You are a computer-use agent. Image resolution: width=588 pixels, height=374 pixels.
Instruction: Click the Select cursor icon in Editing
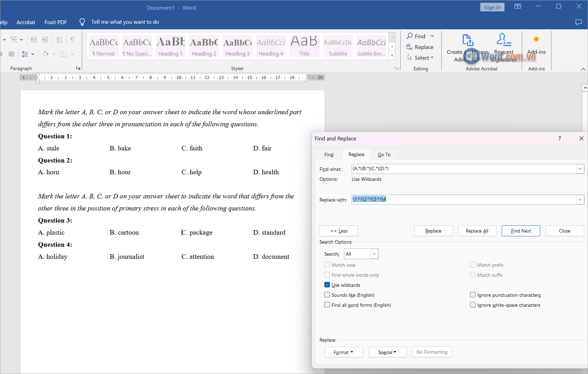click(x=410, y=58)
